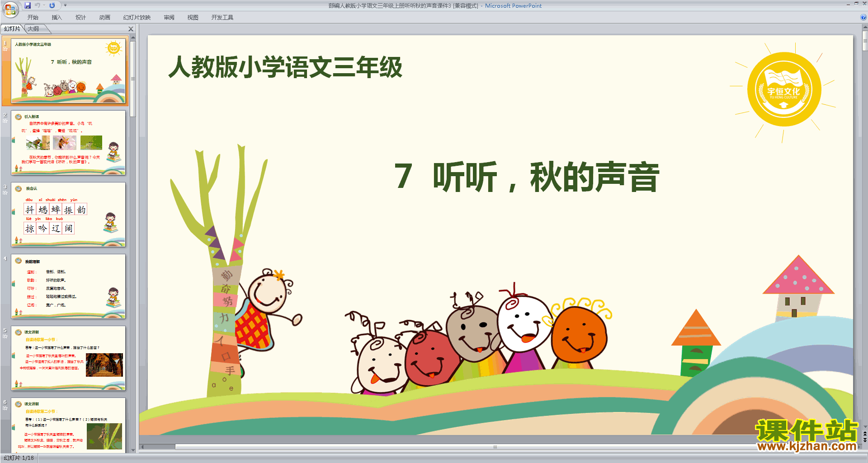Go to previous slide with double-up arrows
Viewport: 868px width, 463px height.
[865, 434]
